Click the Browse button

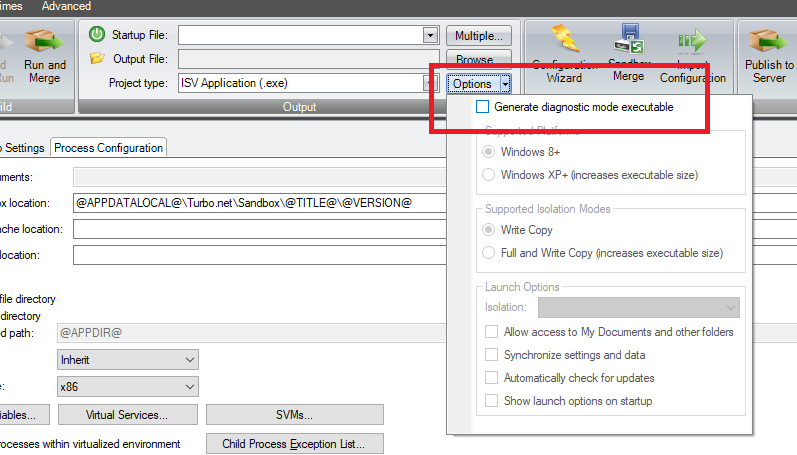(479, 57)
